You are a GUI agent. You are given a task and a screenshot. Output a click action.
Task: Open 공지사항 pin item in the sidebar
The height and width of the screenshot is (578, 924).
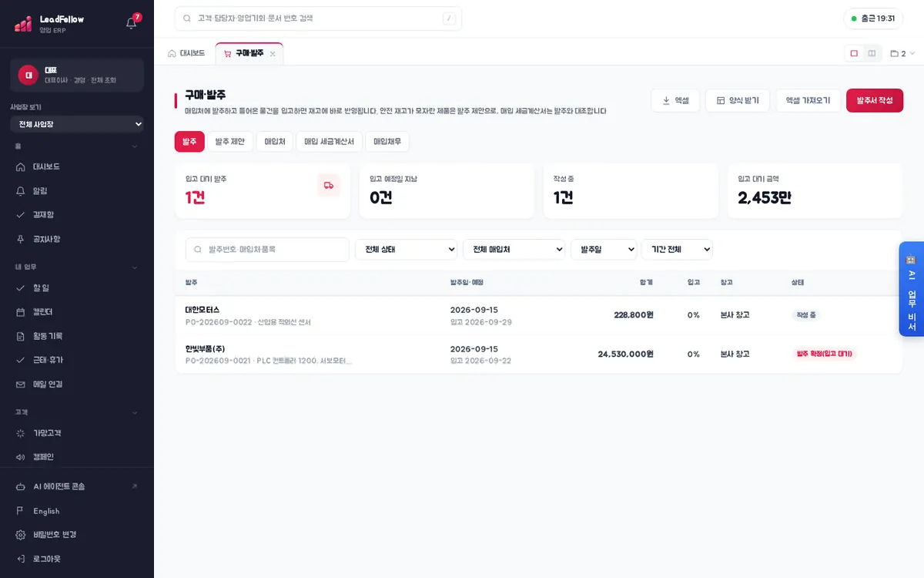point(77,239)
